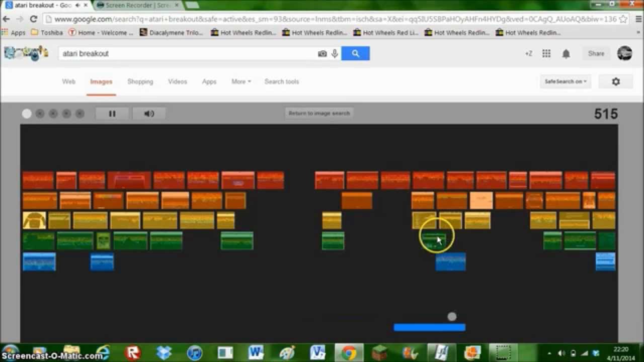Click the Google doodle logo
The height and width of the screenshot is (362, 644).
[x=27, y=53]
